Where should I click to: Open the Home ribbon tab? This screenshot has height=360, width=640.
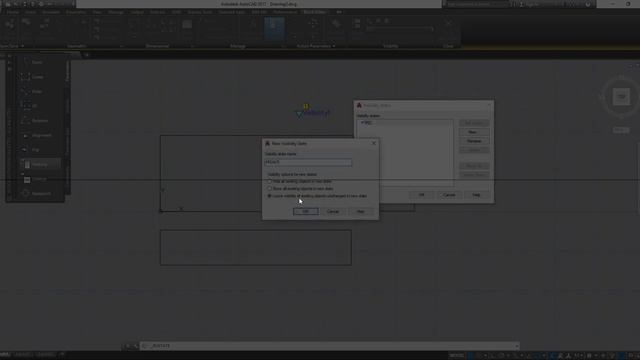[x=12, y=12]
